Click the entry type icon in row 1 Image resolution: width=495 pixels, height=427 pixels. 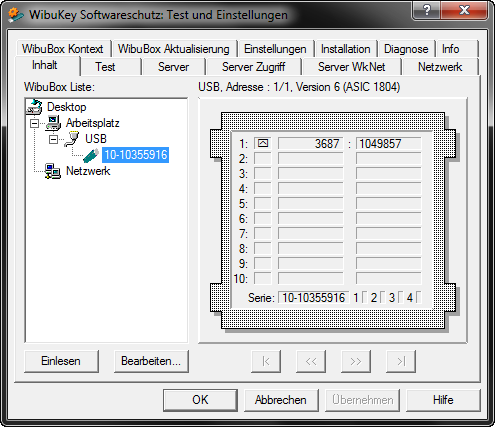(x=263, y=143)
